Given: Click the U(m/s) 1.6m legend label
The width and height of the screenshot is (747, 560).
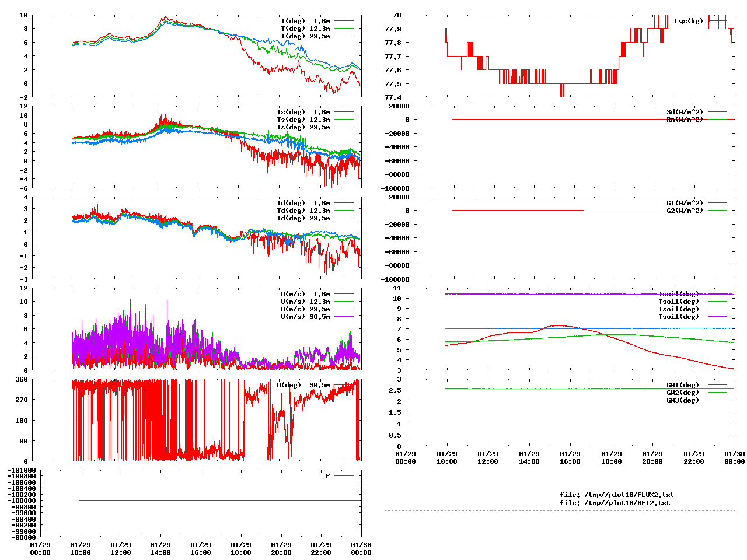Looking at the screenshot, I should click(x=305, y=294).
